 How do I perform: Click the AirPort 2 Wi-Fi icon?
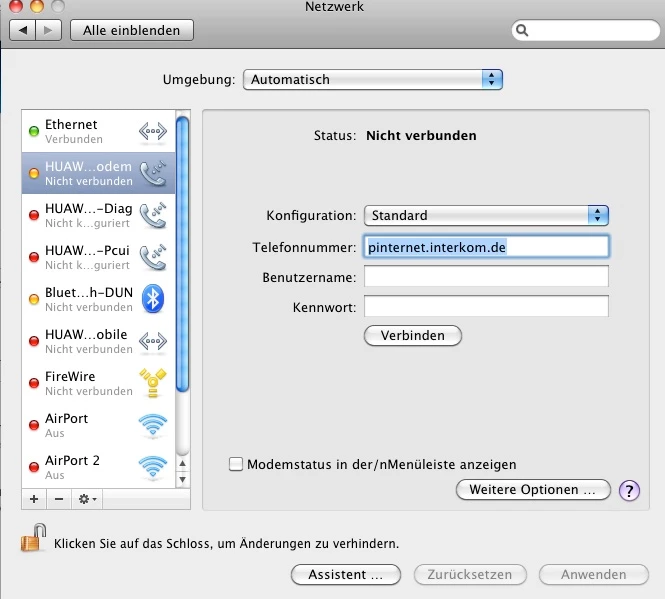coord(153,467)
